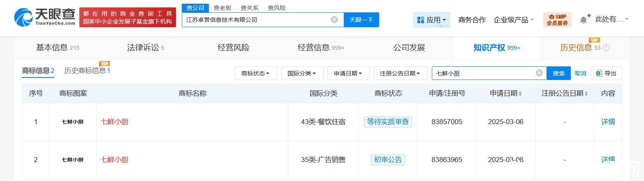The height and width of the screenshot is (181, 644).
Task: Open the 申请日期 filter dropdown
Action: (x=348, y=73)
